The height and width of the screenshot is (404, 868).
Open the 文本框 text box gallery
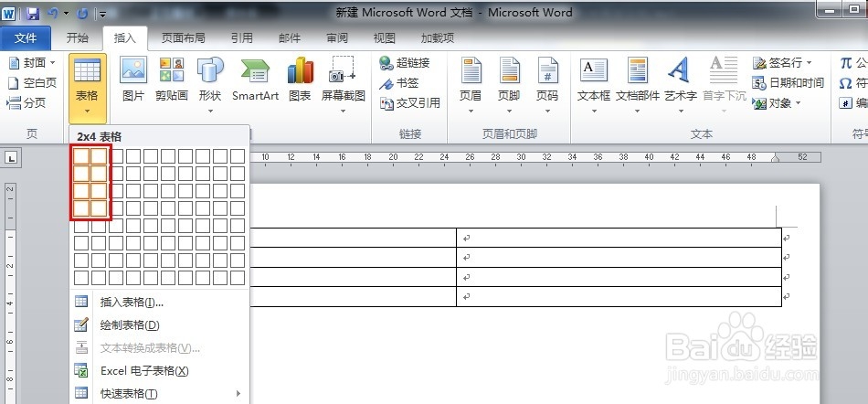[593, 86]
